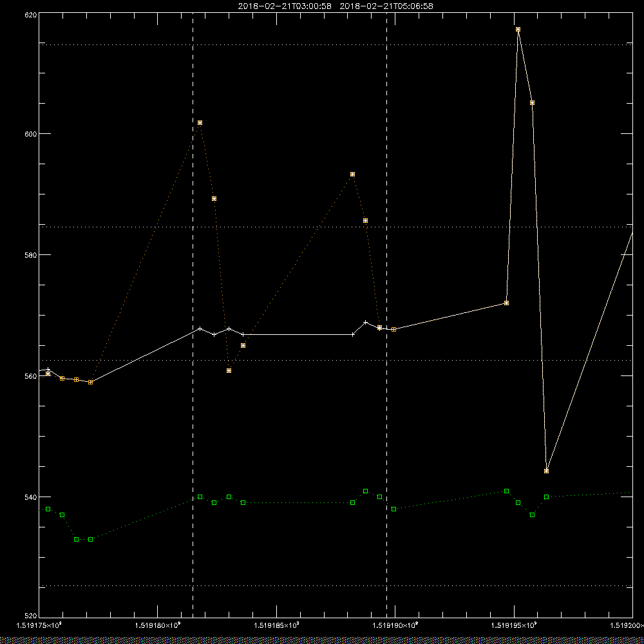Click the left vertical dashed marker line
644x644 pixels.
coord(193,315)
